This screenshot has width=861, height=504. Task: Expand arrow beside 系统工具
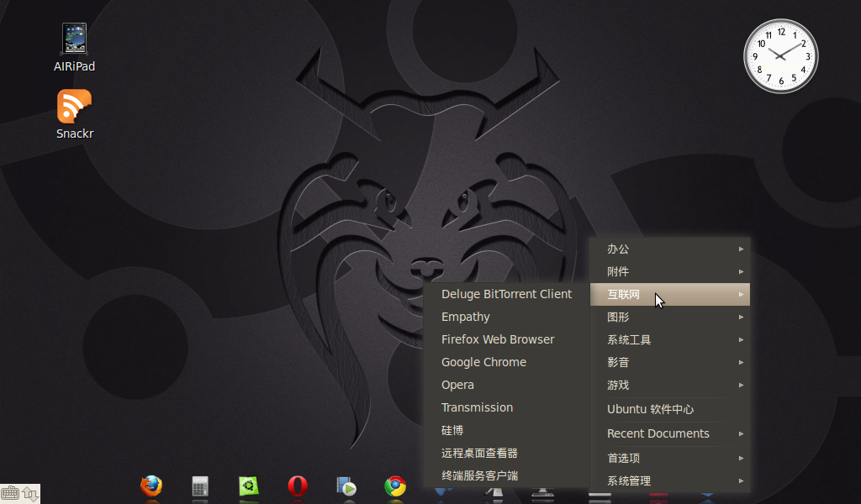(741, 340)
